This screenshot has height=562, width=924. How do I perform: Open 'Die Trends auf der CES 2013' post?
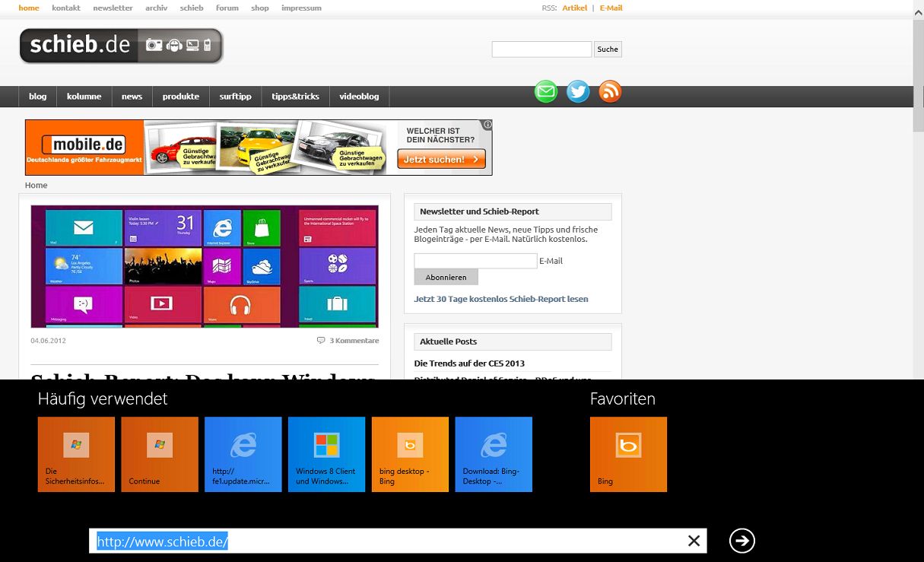(x=469, y=363)
